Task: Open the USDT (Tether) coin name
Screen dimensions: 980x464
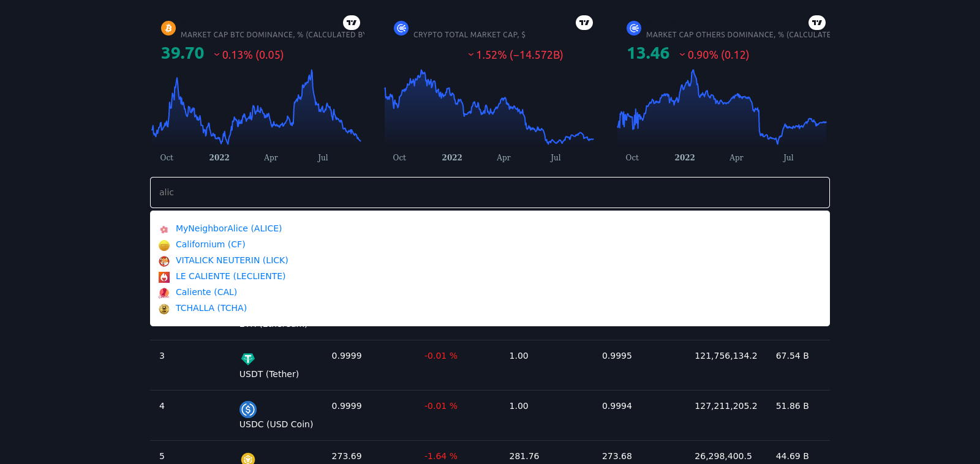Action: tap(269, 374)
